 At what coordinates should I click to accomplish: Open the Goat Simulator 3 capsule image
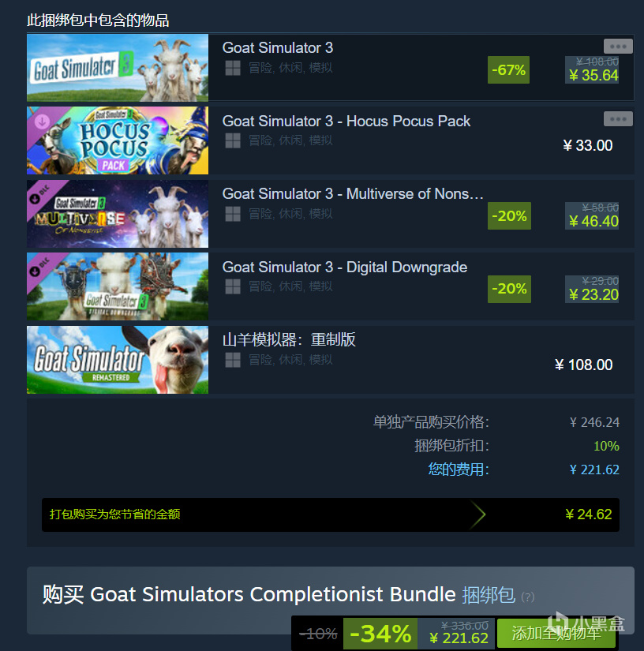click(118, 68)
